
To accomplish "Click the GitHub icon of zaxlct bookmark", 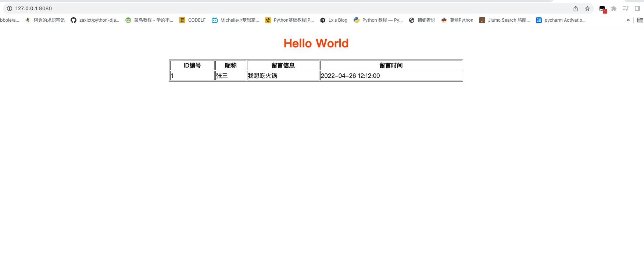I will point(74,20).
